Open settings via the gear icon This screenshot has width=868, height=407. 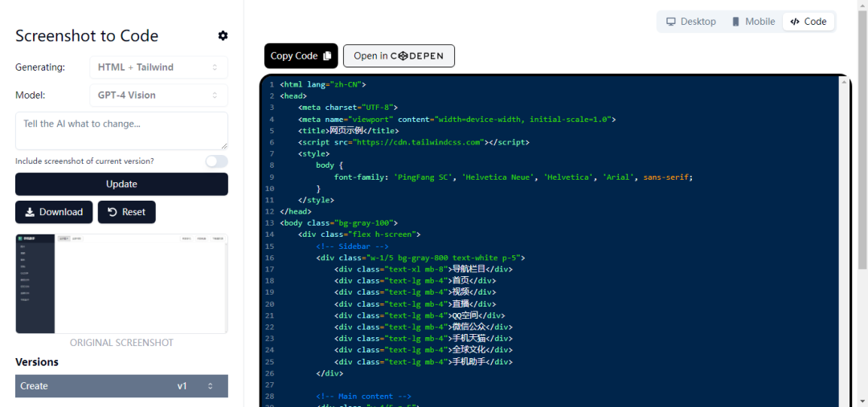click(x=223, y=36)
